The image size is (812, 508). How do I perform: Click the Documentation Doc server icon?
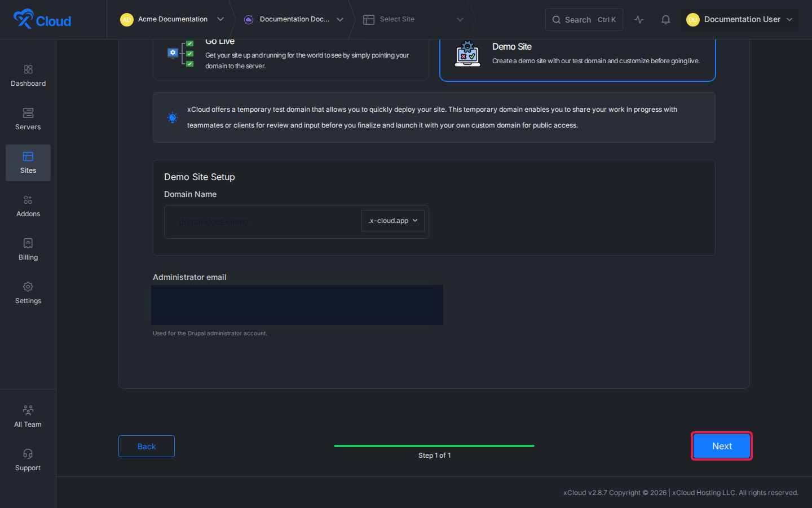(x=249, y=20)
